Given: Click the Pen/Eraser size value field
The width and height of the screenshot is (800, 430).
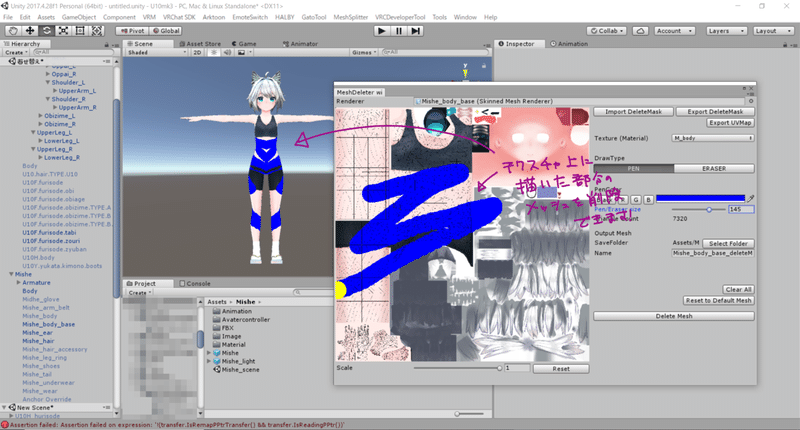Looking at the screenshot, I should click(741, 210).
